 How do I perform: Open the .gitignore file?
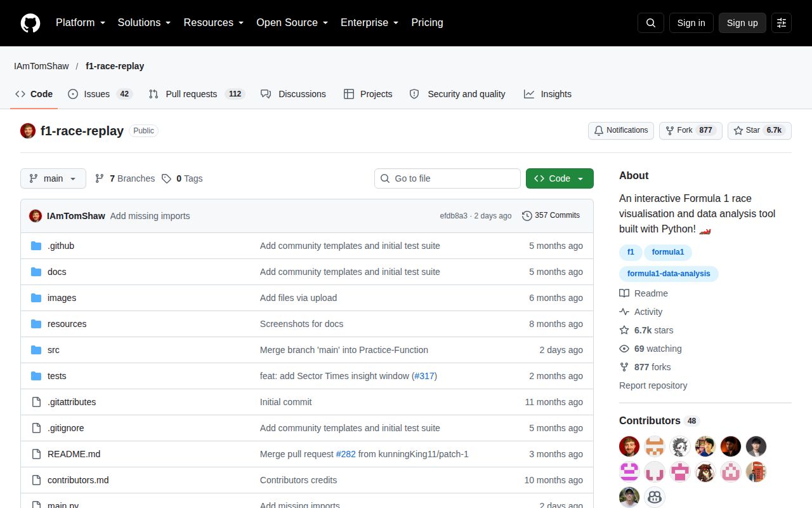[x=66, y=428]
